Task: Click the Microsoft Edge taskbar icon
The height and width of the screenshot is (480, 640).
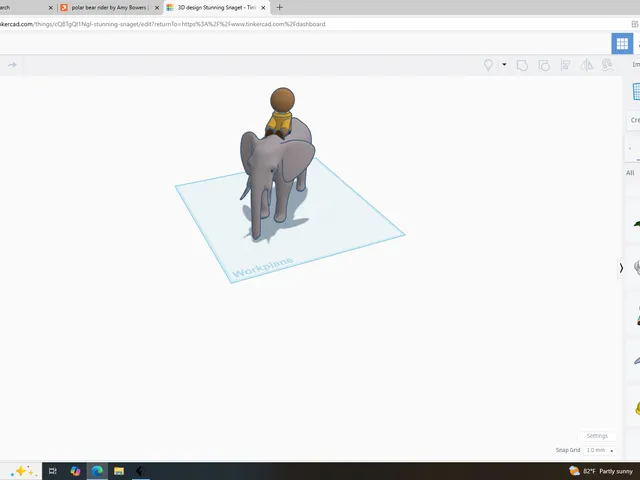Action: [x=97, y=471]
